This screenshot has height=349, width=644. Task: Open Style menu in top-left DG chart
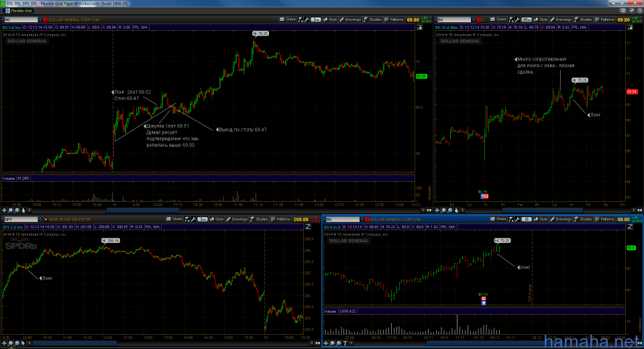[330, 19]
